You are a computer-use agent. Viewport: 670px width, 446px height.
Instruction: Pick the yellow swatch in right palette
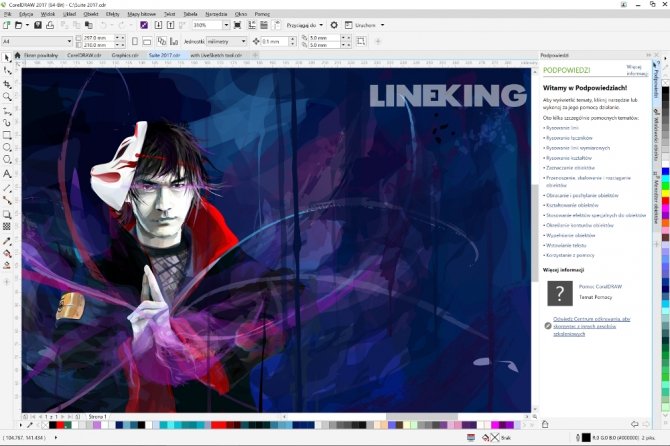(665, 194)
